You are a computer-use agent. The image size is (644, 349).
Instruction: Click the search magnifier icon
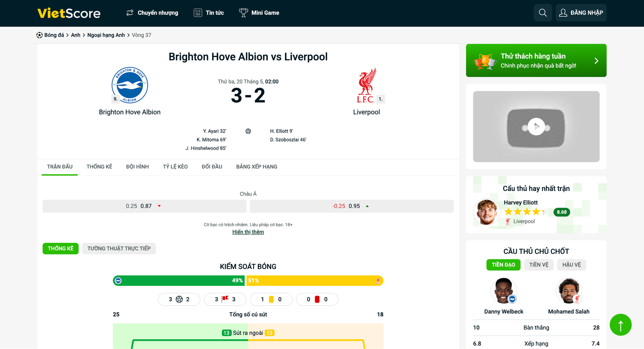[543, 13]
